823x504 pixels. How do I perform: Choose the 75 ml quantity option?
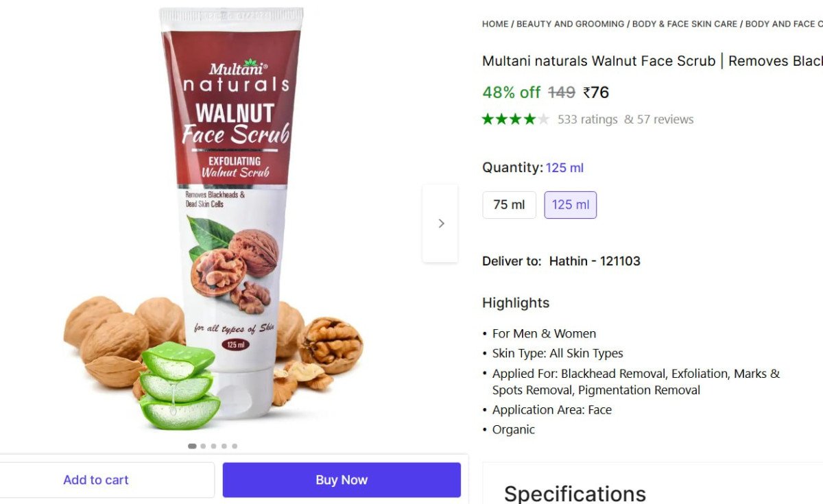pyautogui.click(x=509, y=205)
